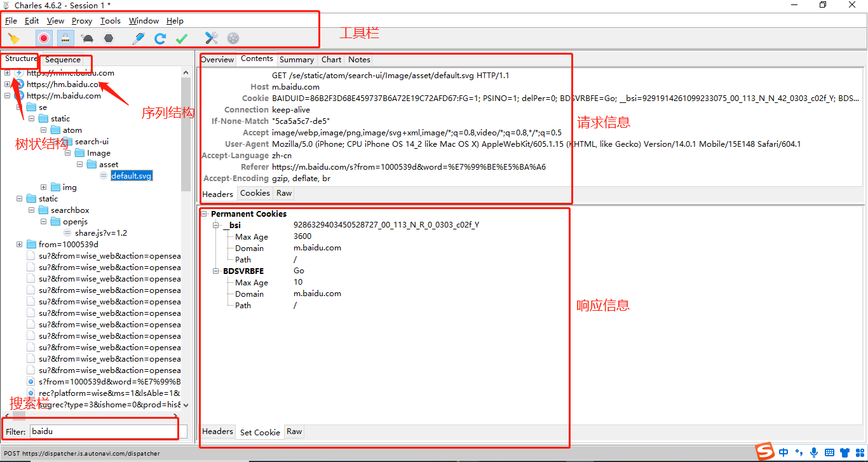Repeat the selected request with the refresh icon

click(160, 38)
